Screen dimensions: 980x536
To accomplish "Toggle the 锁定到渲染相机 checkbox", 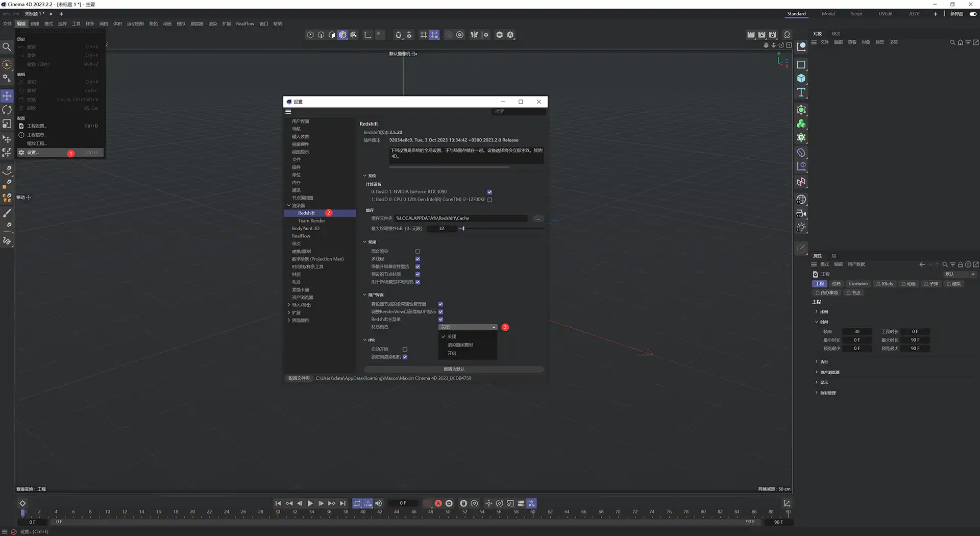I will click(405, 357).
